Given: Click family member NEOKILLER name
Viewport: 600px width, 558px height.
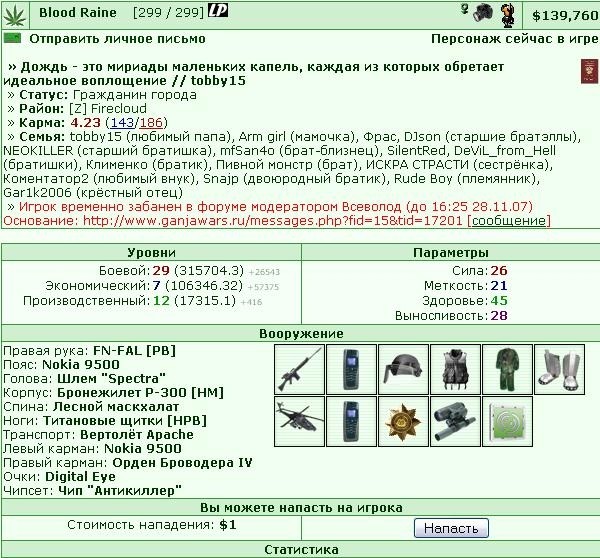Looking at the screenshot, I should click(38, 150).
